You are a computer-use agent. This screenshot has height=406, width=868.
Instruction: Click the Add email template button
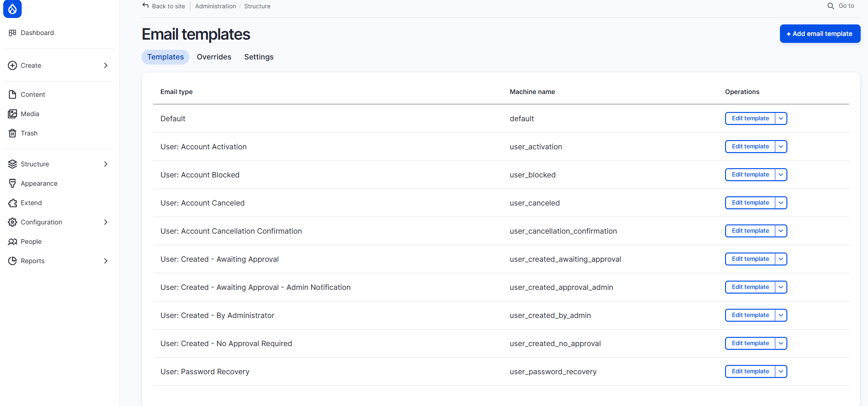pyautogui.click(x=820, y=34)
